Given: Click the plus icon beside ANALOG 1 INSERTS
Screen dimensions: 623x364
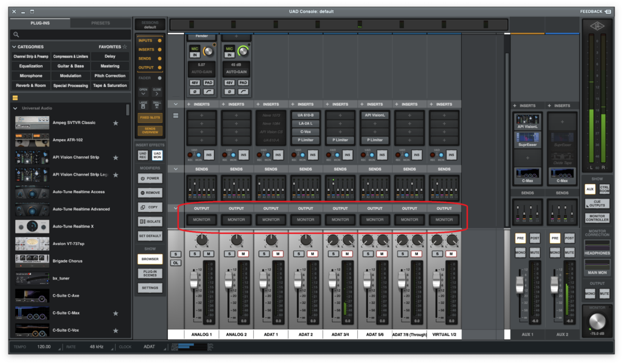Looking at the screenshot, I should pos(189,104).
